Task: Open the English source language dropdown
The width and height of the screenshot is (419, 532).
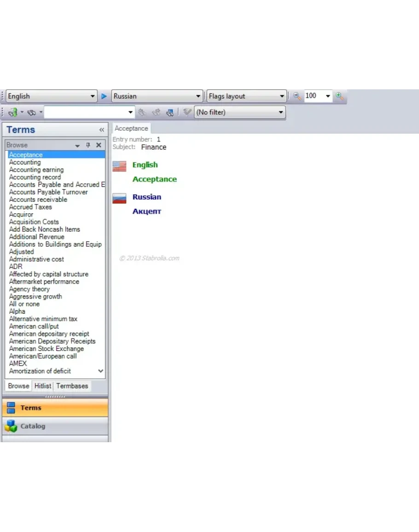Action: pos(93,96)
